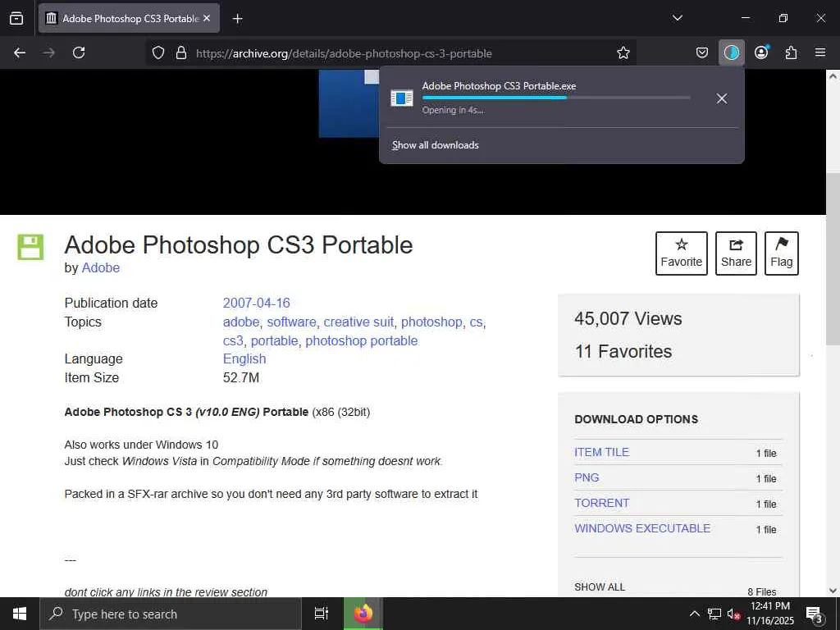Open Firefox View recent browsing icon
The width and height of the screenshot is (840, 630).
[16, 18]
